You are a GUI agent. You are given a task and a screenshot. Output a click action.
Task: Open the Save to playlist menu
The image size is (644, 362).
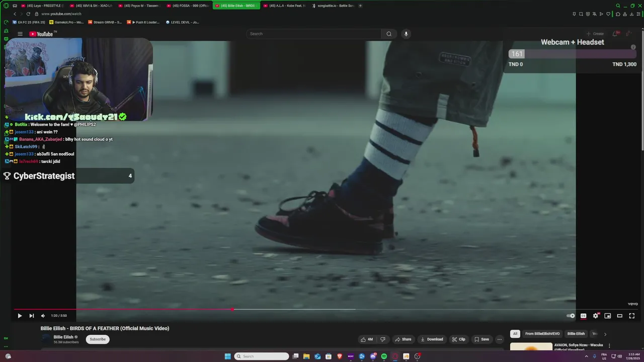tap(481, 339)
